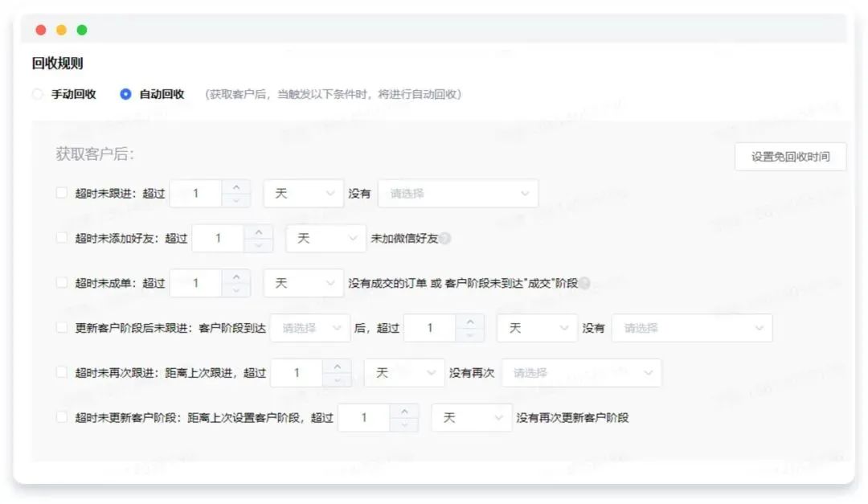Open the 客户阶段到达 请选择 dropdown
Image resolution: width=868 pixels, height=504 pixels.
[310, 328]
